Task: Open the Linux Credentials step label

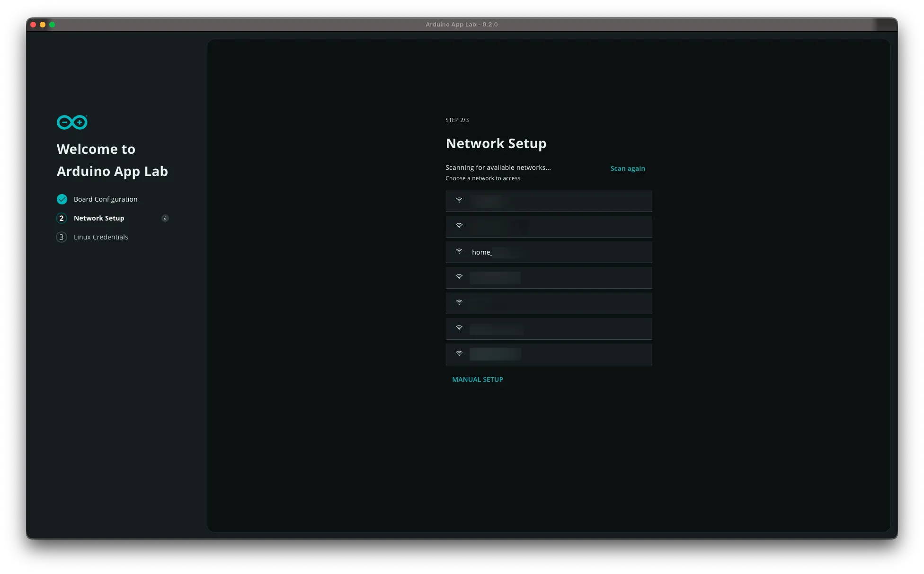Action: pos(101,237)
